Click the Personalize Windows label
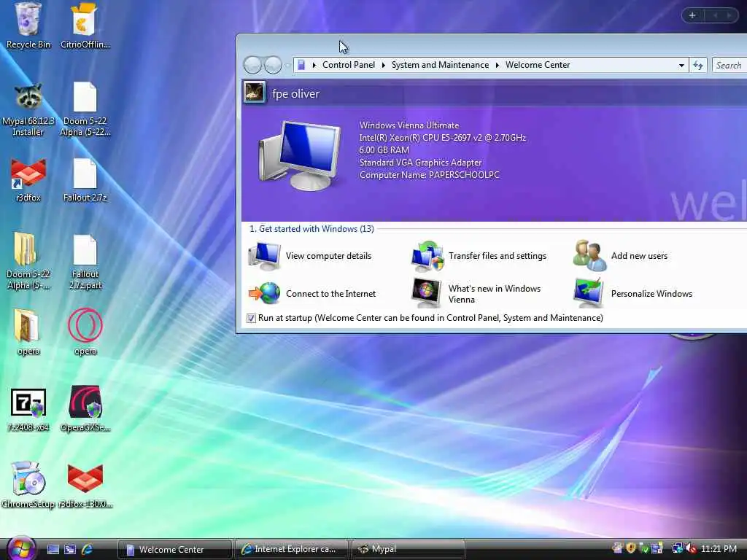Image resolution: width=747 pixels, height=560 pixels. coord(651,294)
